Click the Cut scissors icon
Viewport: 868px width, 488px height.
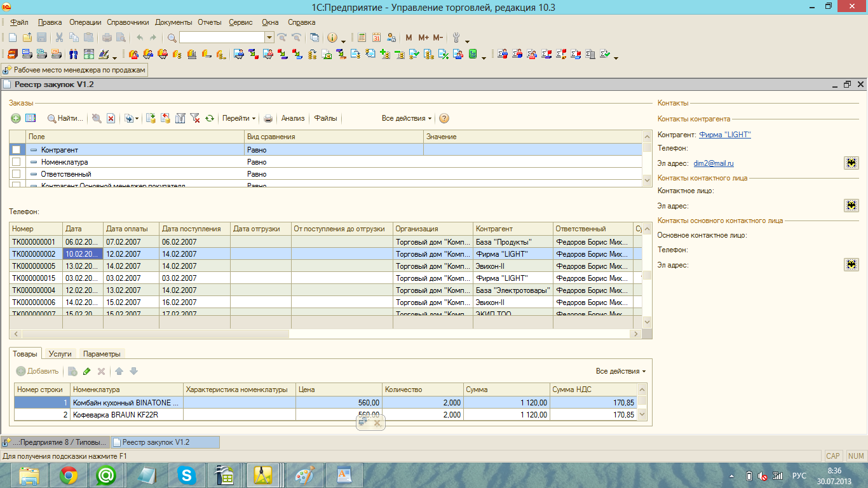[59, 37]
